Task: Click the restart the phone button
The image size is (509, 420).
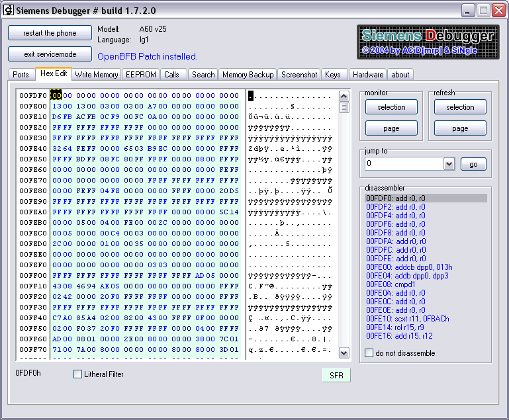Action: pyautogui.click(x=50, y=33)
